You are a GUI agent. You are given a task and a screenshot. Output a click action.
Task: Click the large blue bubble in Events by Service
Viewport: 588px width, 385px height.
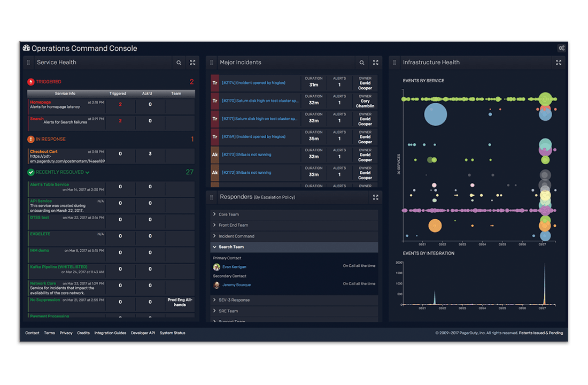[x=435, y=114]
